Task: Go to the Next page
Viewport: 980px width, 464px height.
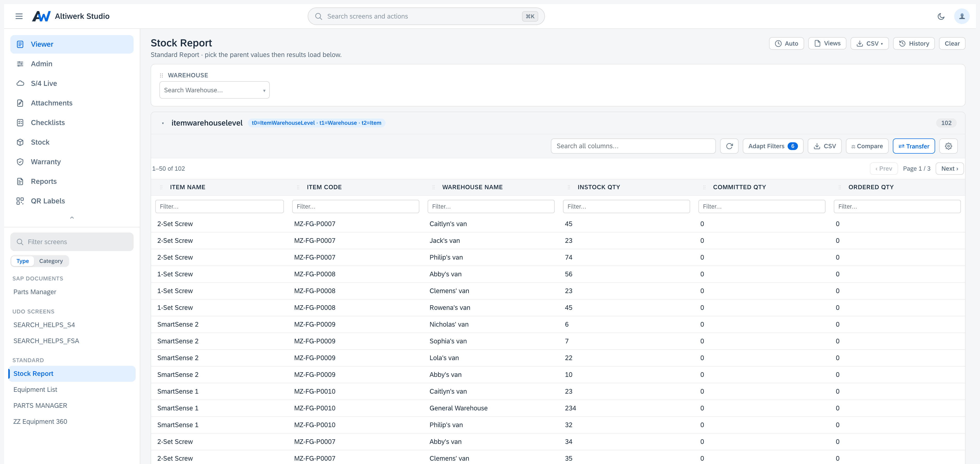Action: [949, 169]
